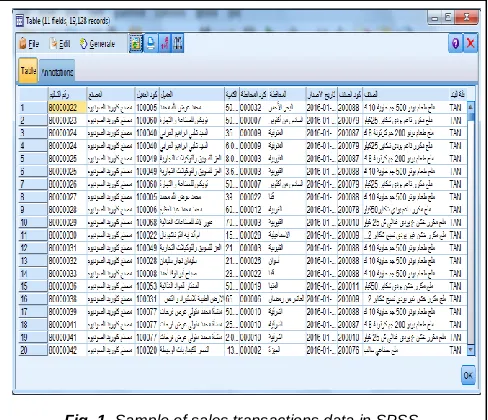Click the highlighted cell 80000022
Viewport: 488px width, 420px height.
pos(67,108)
